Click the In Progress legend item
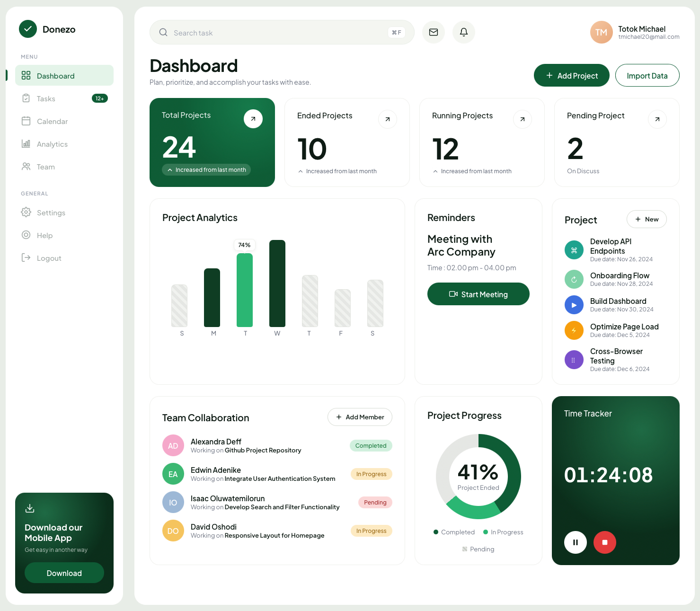Image resolution: width=700 pixels, height=611 pixels. [504, 532]
